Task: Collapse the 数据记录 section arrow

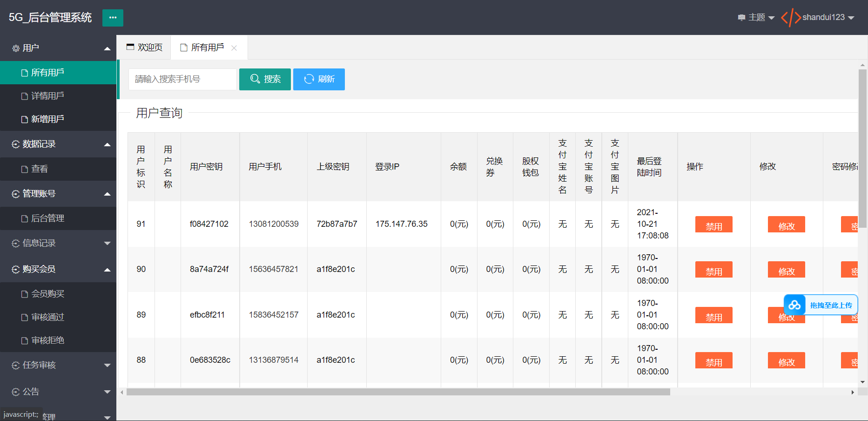Action: [108, 144]
